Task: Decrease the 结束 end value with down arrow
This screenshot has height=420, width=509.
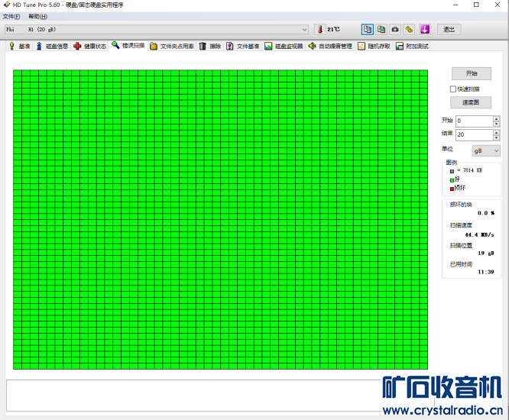Action: (x=496, y=137)
